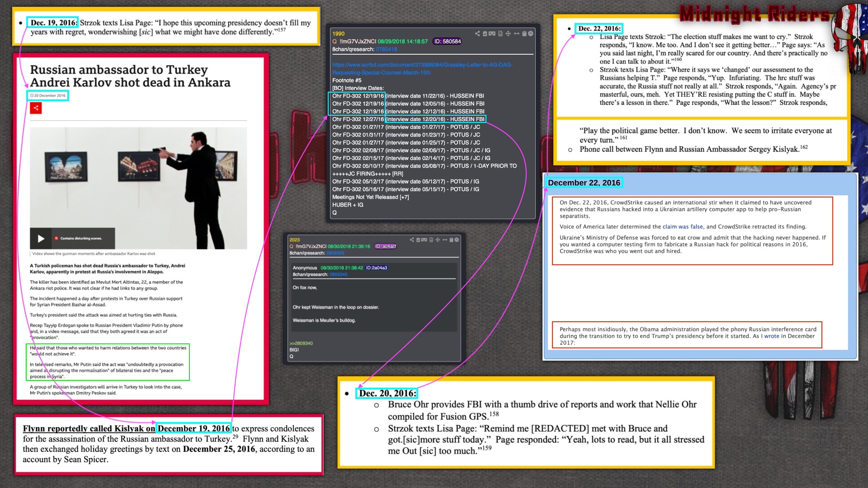The image size is (868, 488).
Task: Click the goggles icon on post 2023
Action: (424, 239)
